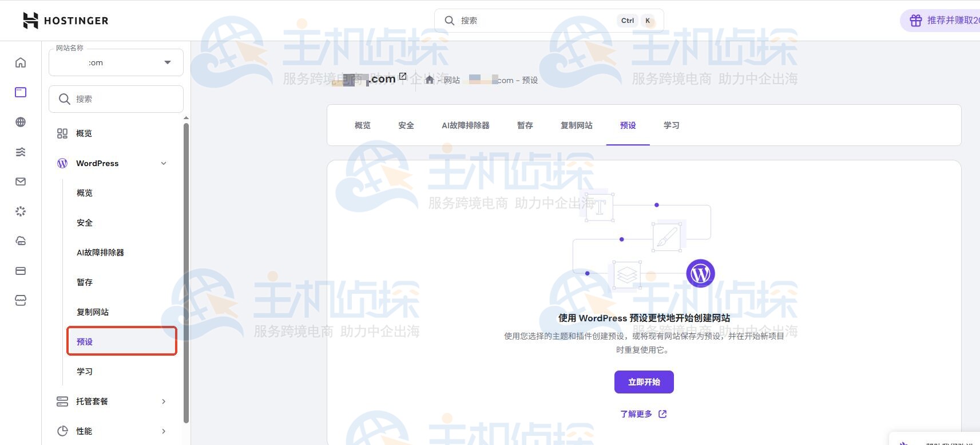Open the websites icon in left rail
This screenshot has height=445, width=980.
click(x=21, y=92)
